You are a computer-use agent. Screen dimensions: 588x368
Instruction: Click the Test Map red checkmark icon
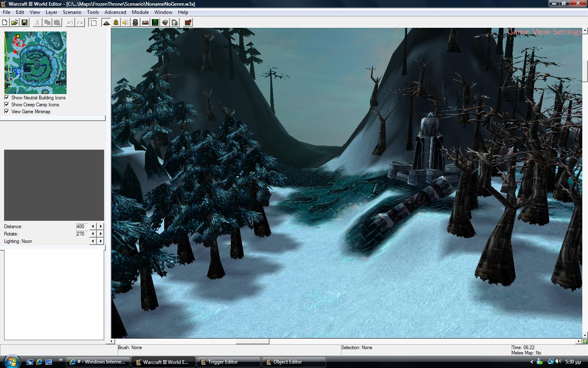pos(188,22)
